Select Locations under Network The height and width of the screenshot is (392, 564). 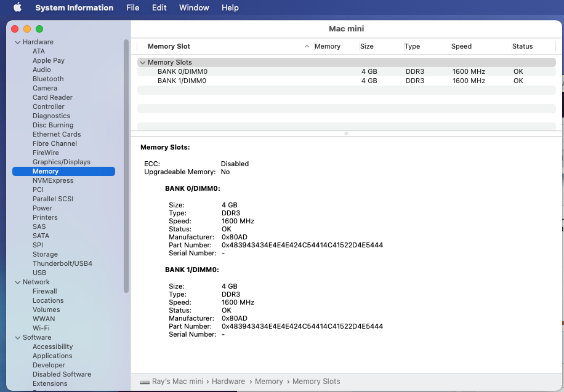pos(48,301)
